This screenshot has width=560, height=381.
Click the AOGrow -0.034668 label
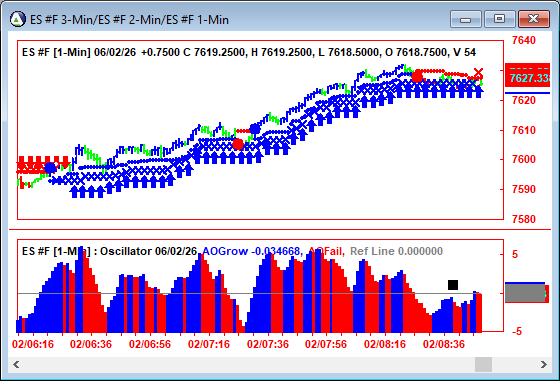click(252, 251)
